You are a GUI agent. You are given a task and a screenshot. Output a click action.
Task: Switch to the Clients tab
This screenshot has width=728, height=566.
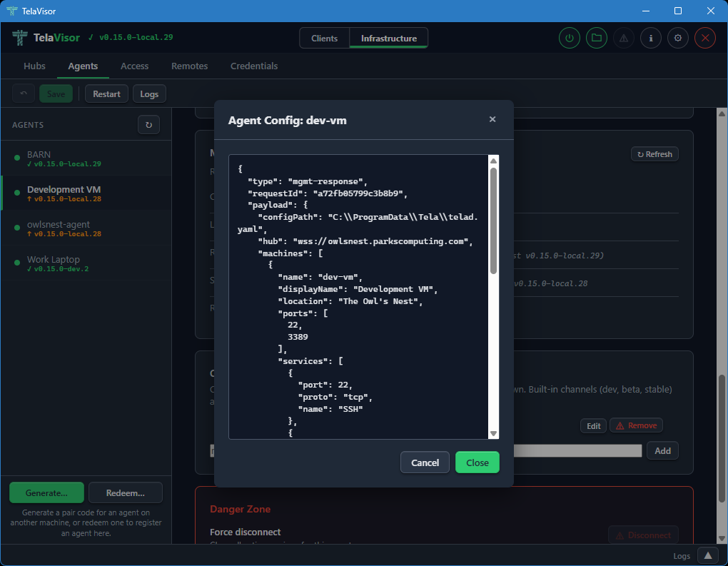[x=324, y=38]
